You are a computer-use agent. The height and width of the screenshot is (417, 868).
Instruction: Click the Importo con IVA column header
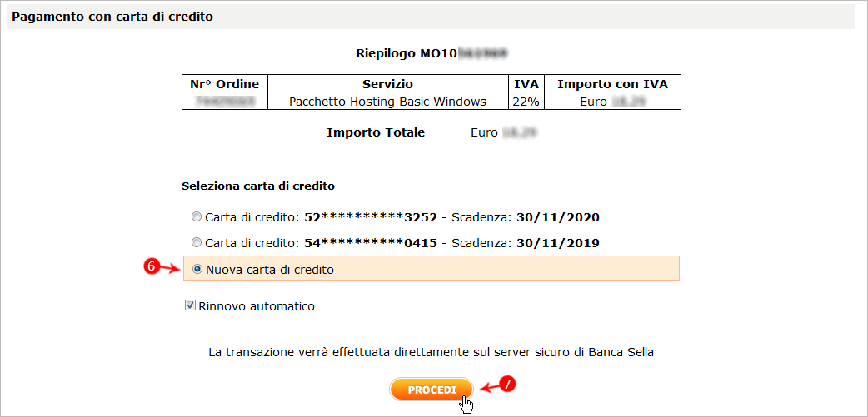612,84
